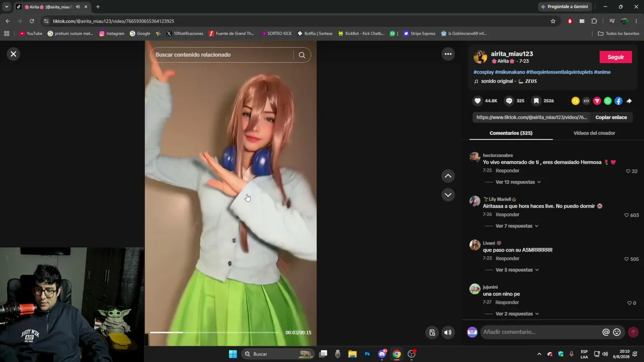Copy the video link with Copiar enlace
644x362 pixels.
[x=611, y=117]
